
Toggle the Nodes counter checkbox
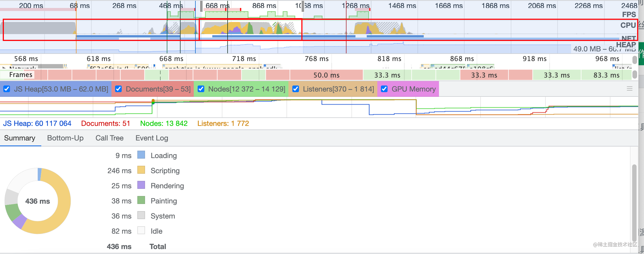click(201, 89)
